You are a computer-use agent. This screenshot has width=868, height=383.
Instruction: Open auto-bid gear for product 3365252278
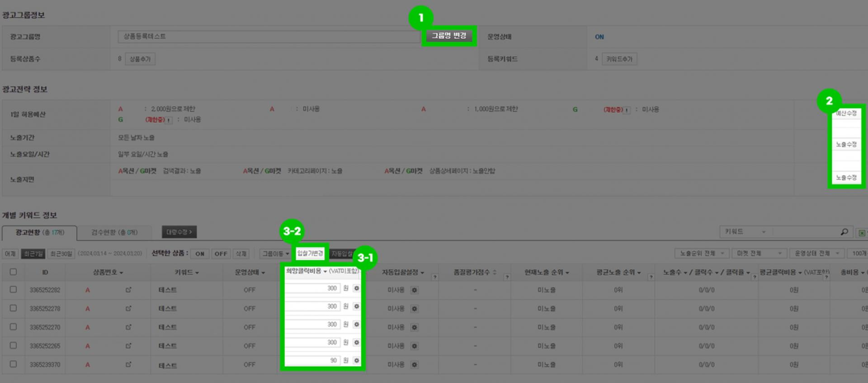[414, 309]
